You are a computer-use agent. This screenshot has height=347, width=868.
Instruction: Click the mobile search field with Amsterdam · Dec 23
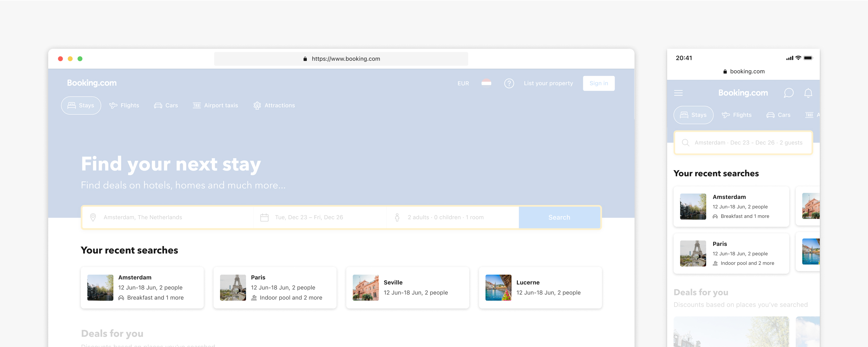(x=743, y=143)
